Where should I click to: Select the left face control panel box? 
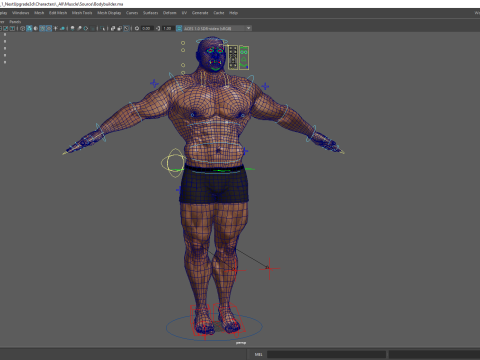233,57
